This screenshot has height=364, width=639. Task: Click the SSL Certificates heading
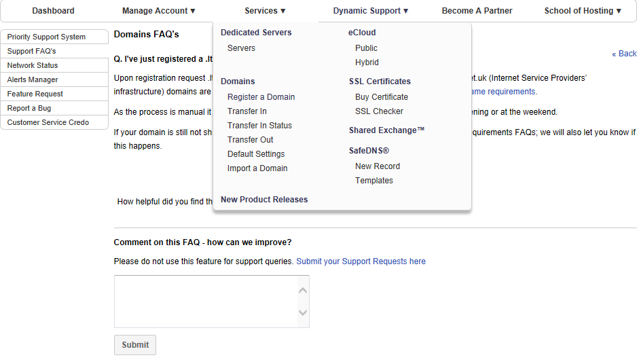[x=380, y=81]
